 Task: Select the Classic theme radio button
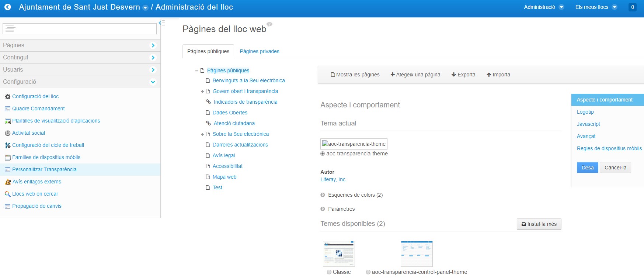click(329, 272)
